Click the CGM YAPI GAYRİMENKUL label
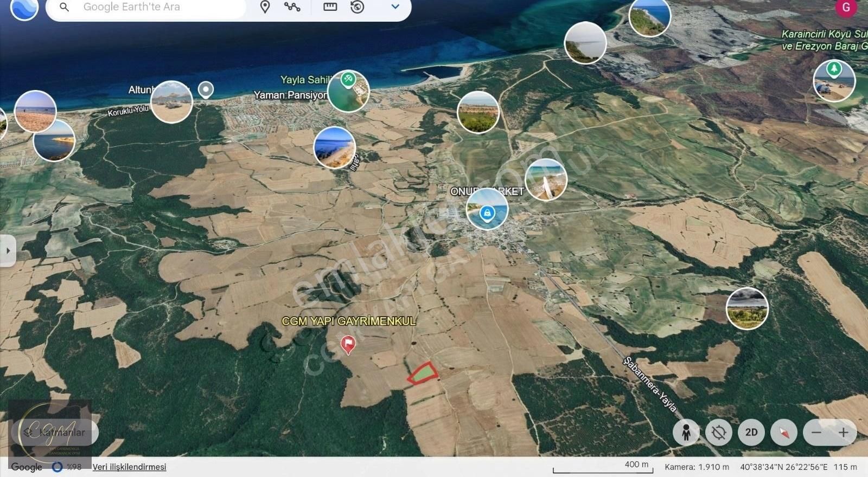This screenshot has width=868, height=477. click(x=349, y=321)
